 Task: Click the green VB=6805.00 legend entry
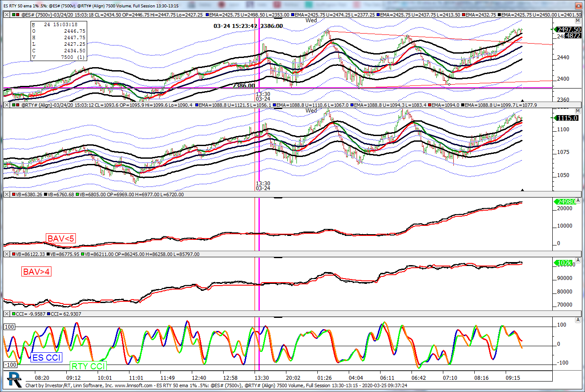[129, 194]
